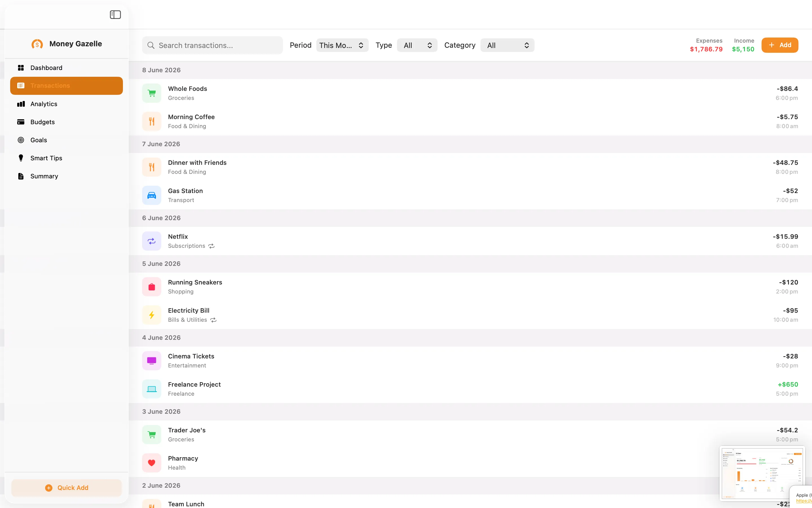Click recurring indicator beside Netflix Subscriptions
Viewport: 812px width, 508px height.
pyautogui.click(x=211, y=246)
